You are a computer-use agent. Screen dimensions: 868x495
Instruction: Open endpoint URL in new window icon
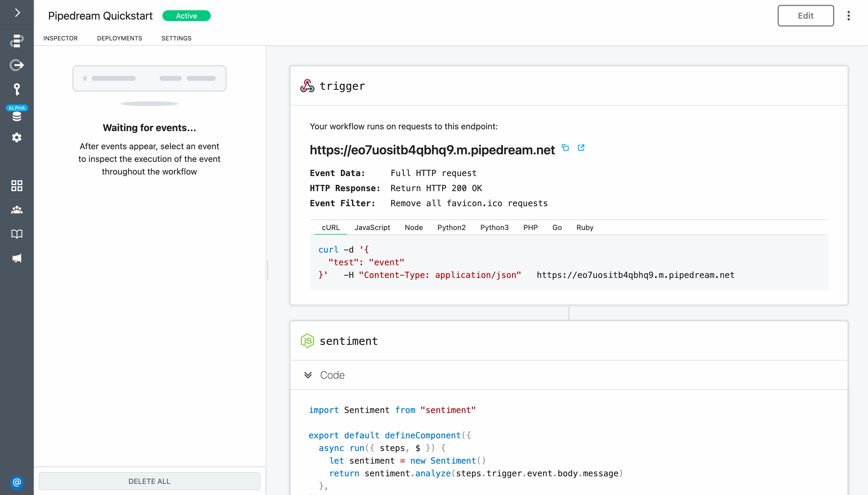(581, 147)
